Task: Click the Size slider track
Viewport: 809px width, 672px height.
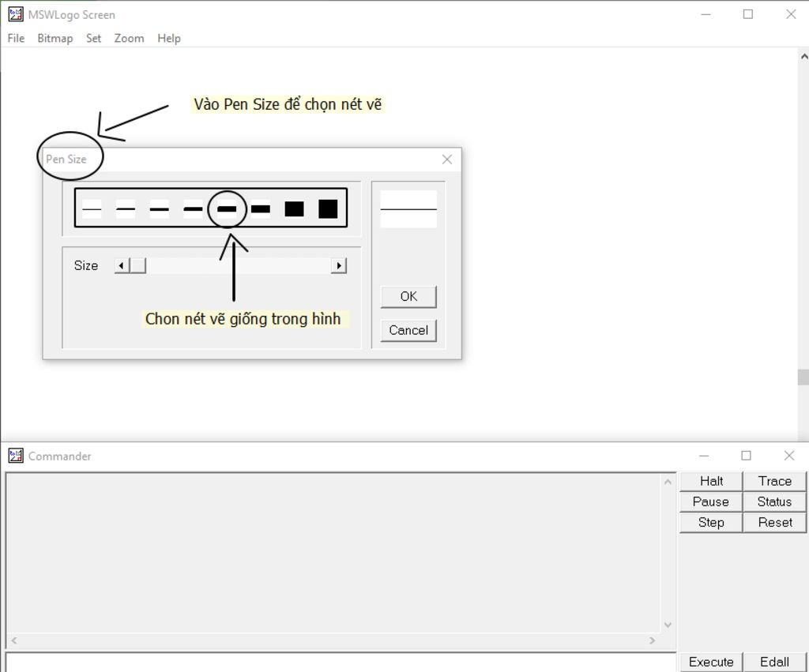Action: pos(239,265)
